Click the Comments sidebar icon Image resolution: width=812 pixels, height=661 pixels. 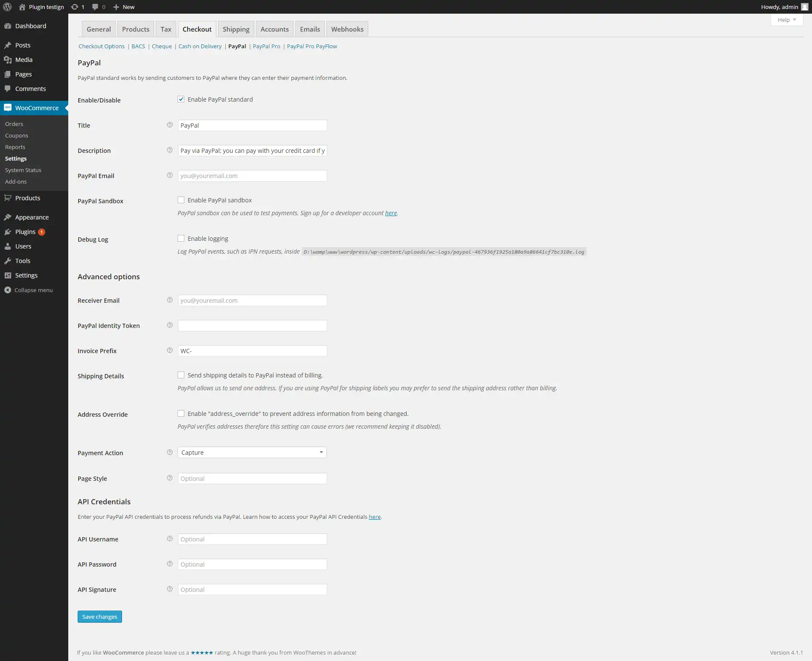pos(8,89)
